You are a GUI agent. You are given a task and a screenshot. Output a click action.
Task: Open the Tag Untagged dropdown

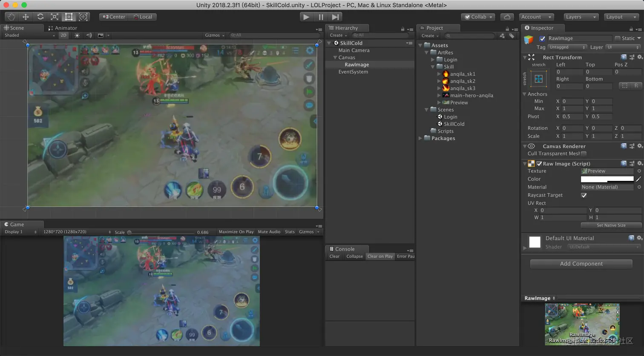[567, 47]
